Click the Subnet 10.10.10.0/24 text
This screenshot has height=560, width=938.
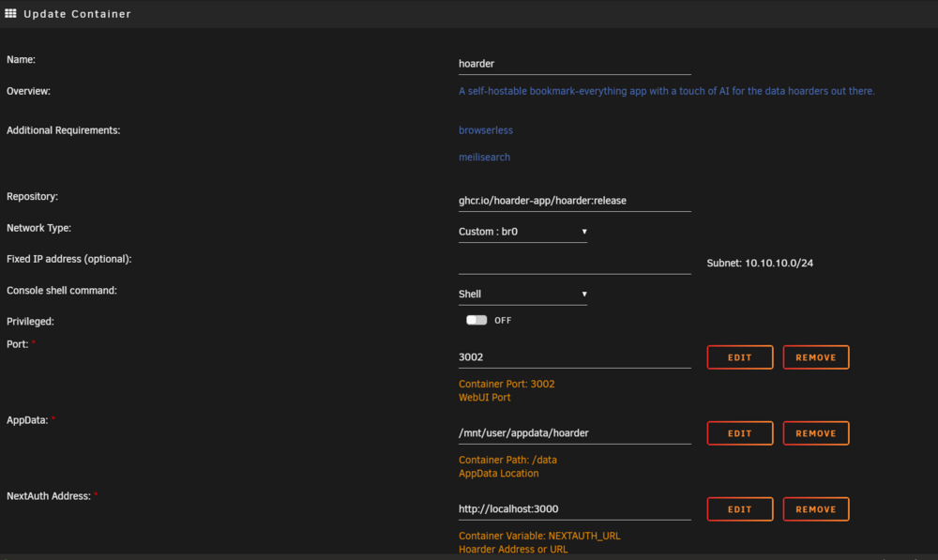pos(760,264)
